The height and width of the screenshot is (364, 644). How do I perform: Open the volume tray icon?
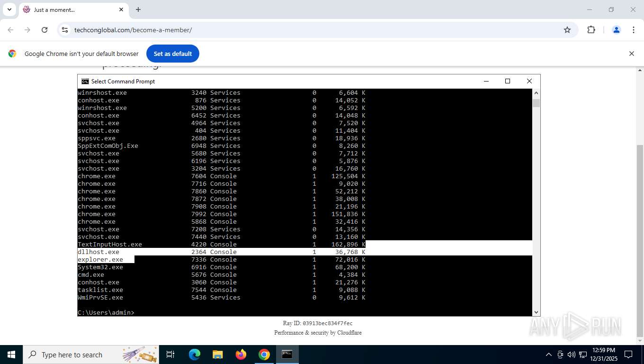click(x=572, y=355)
